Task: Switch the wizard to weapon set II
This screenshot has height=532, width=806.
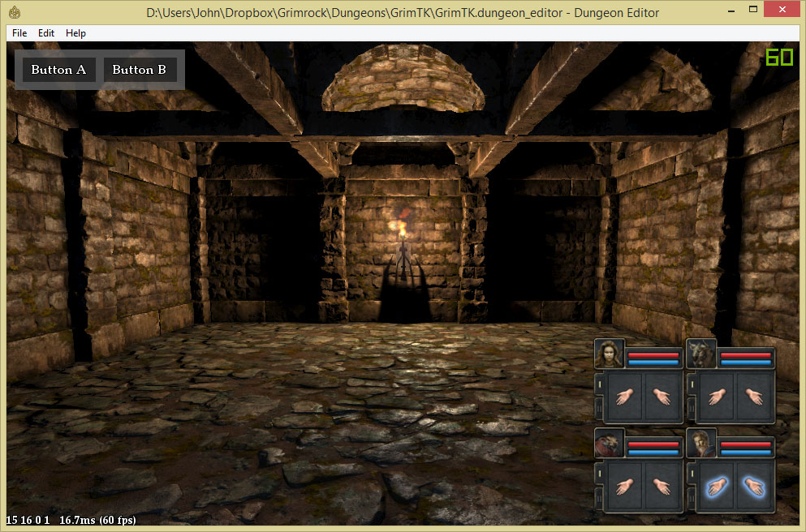Action: click(x=692, y=498)
